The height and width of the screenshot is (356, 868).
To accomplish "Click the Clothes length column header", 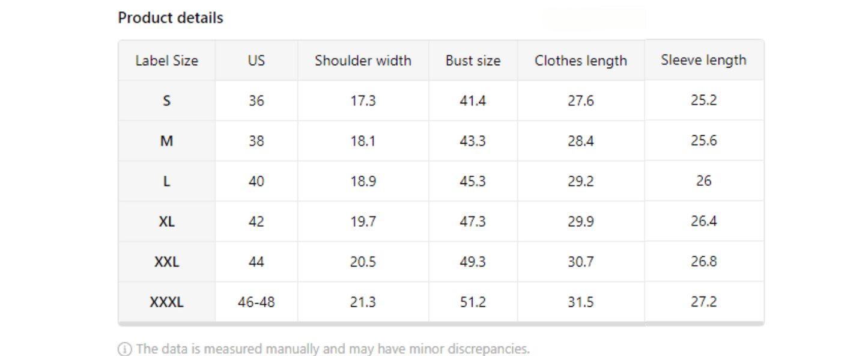I will click(x=580, y=61).
